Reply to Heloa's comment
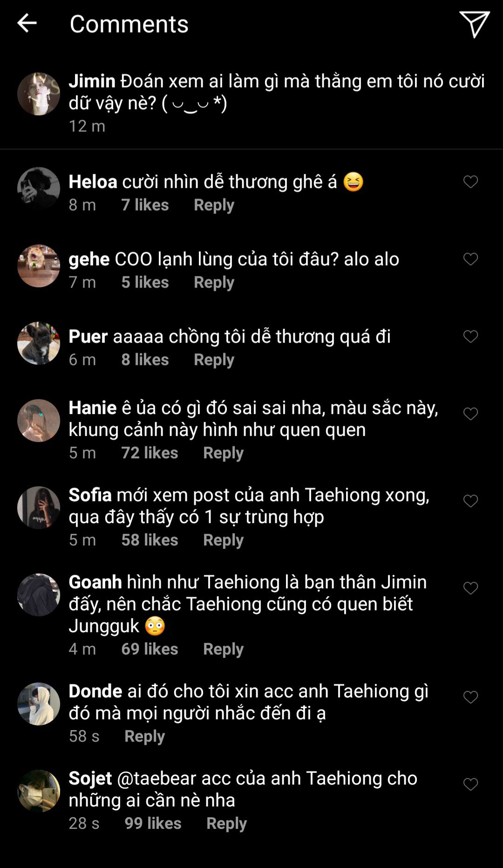 tap(214, 205)
